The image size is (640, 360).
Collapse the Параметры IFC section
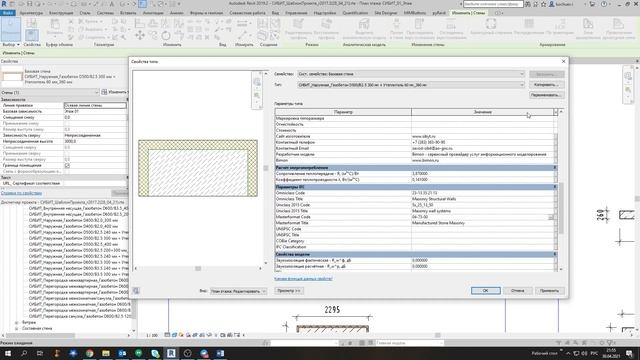coord(555,187)
